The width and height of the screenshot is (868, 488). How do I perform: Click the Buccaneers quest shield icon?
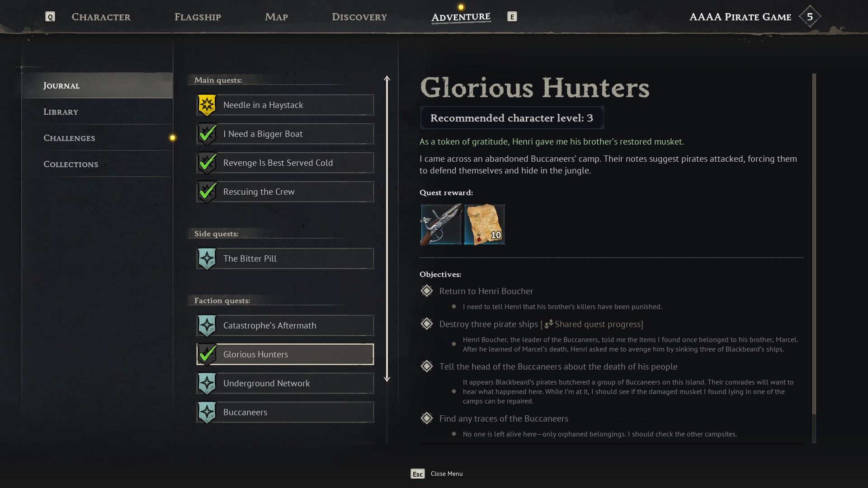click(207, 413)
